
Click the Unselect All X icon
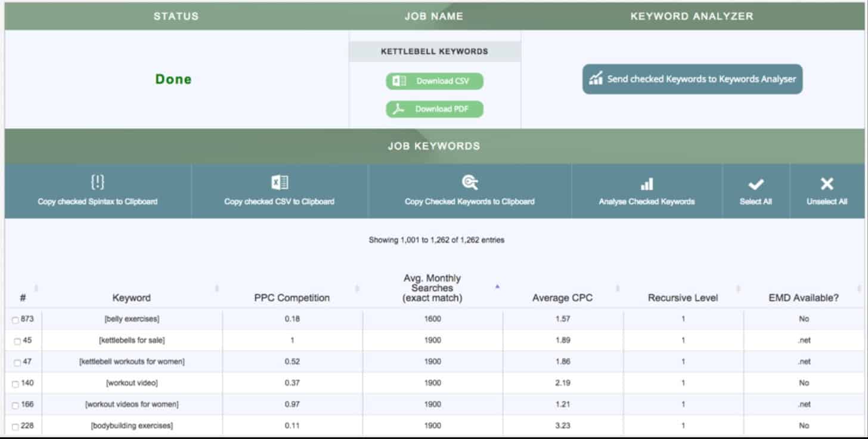click(827, 184)
